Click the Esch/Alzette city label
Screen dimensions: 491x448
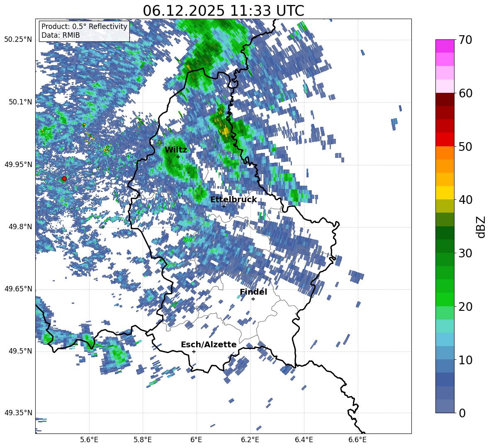209,344
